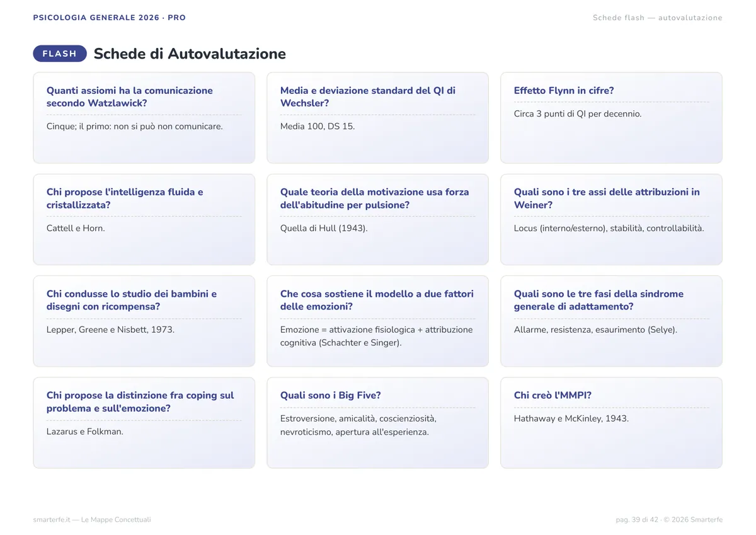Click the Schede di Autovalutazione heading

click(x=190, y=54)
